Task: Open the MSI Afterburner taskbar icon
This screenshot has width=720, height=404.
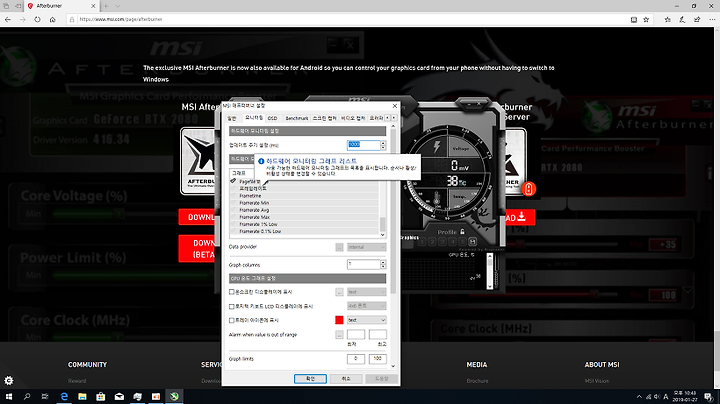Action: click(174, 396)
